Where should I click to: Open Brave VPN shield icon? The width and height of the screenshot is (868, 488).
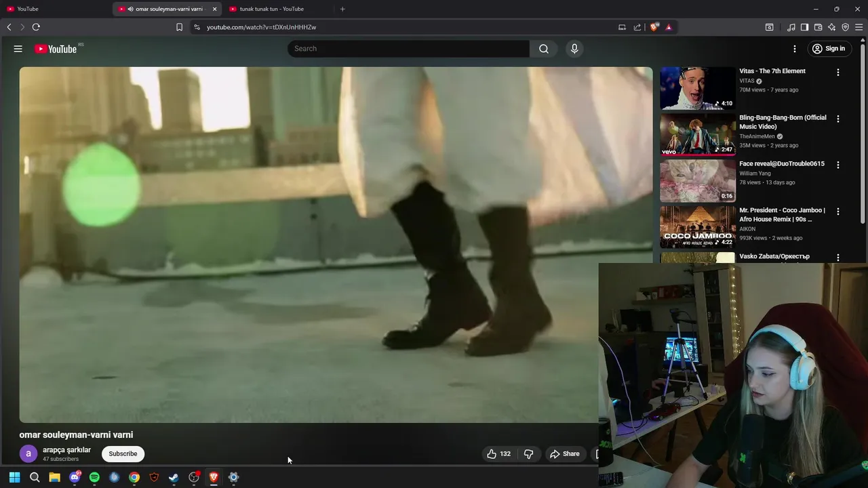(x=846, y=27)
